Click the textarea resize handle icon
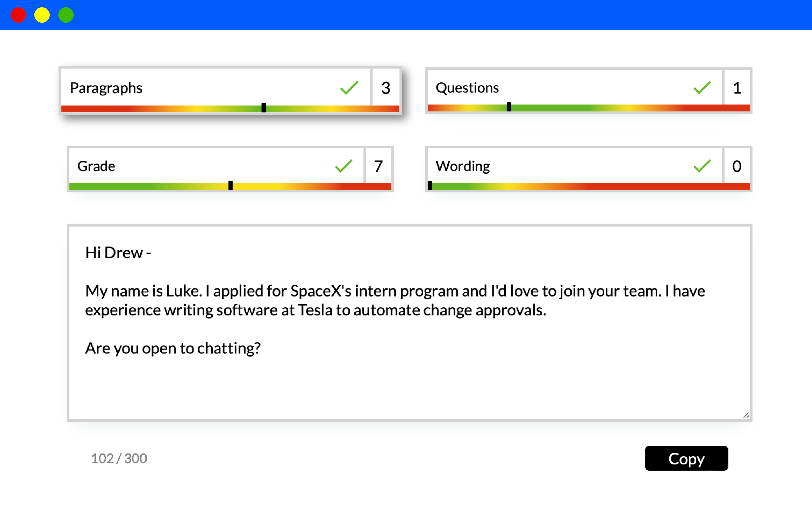Viewport: 812px width, 507px height. (x=746, y=415)
